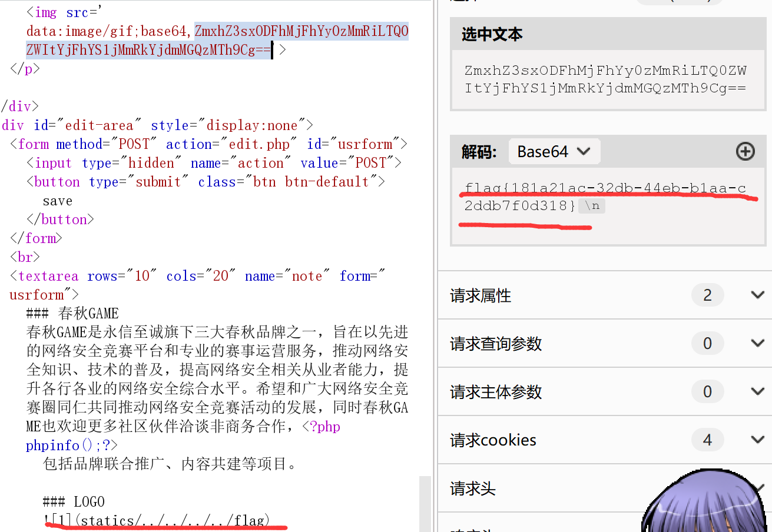Viewport: 772px width, 532px height.
Task: Open the 请求头 section label
Action: (x=473, y=488)
